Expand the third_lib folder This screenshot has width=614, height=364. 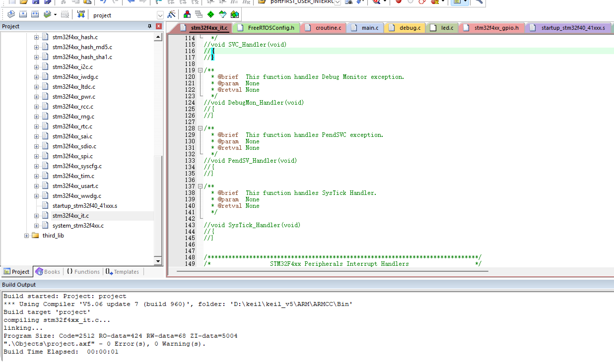(x=27, y=236)
